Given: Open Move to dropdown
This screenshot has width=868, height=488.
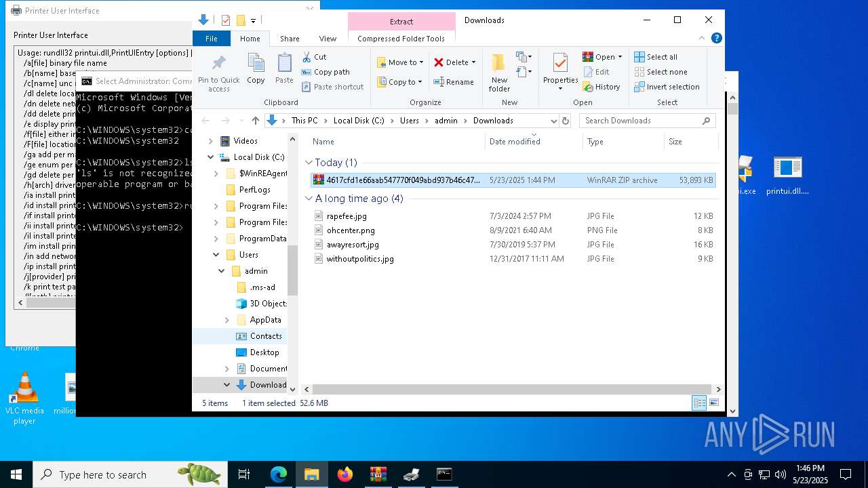Looking at the screenshot, I should point(400,62).
